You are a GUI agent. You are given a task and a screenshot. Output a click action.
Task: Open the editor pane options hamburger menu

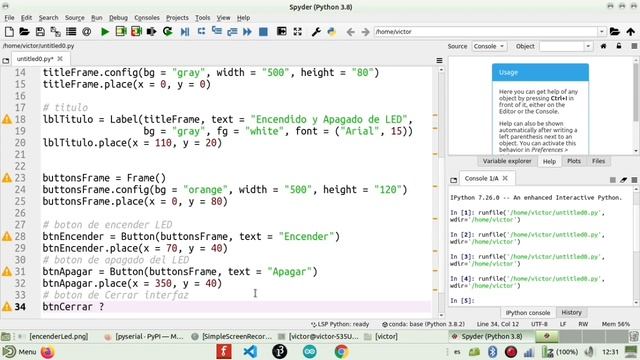[x=440, y=60]
